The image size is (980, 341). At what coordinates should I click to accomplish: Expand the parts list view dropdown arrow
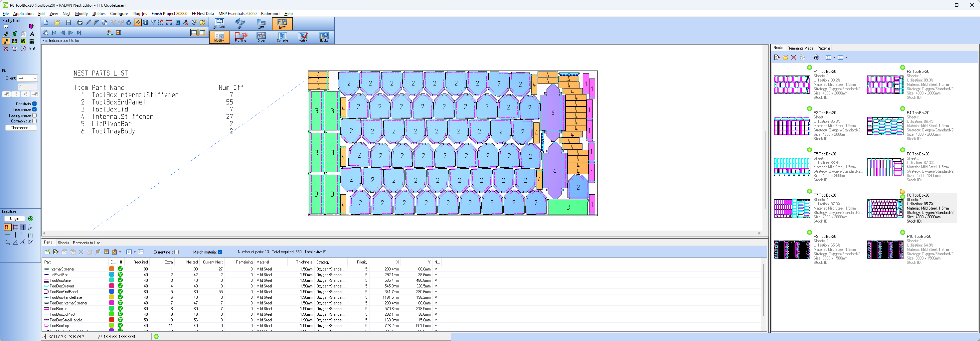point(135,252)
